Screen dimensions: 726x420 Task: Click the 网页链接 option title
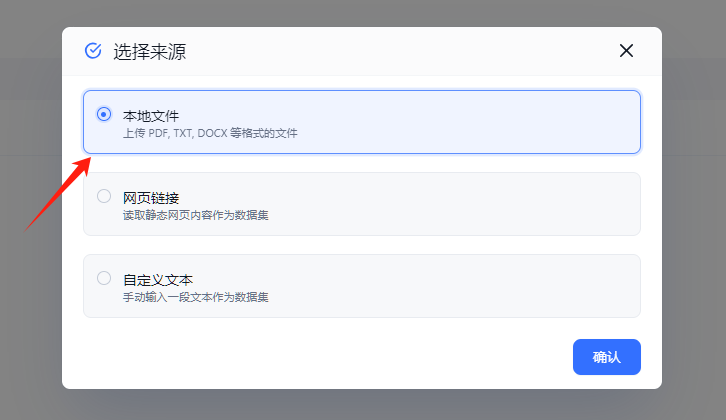[151, 198]
